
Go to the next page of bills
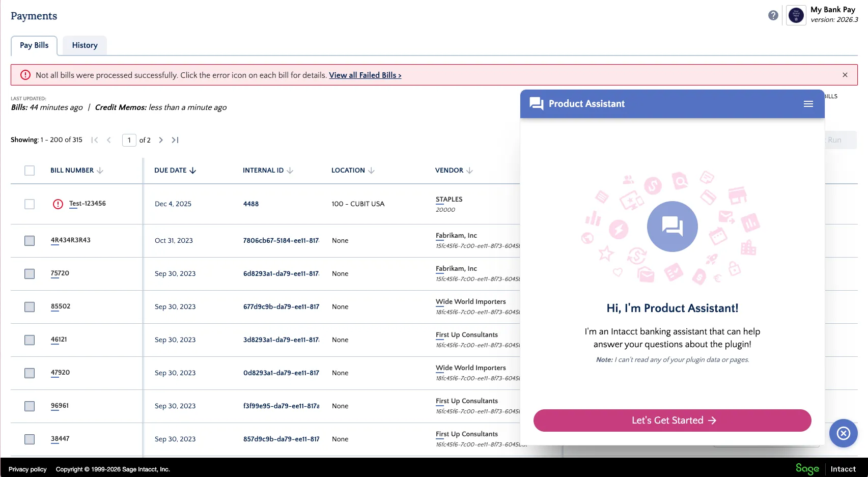click(x=161, y=140)
